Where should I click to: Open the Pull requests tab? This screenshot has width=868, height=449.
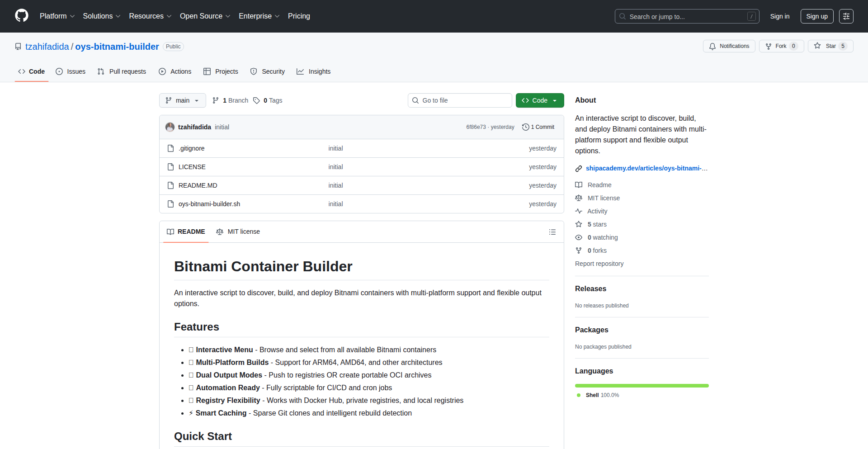point(122,71)
